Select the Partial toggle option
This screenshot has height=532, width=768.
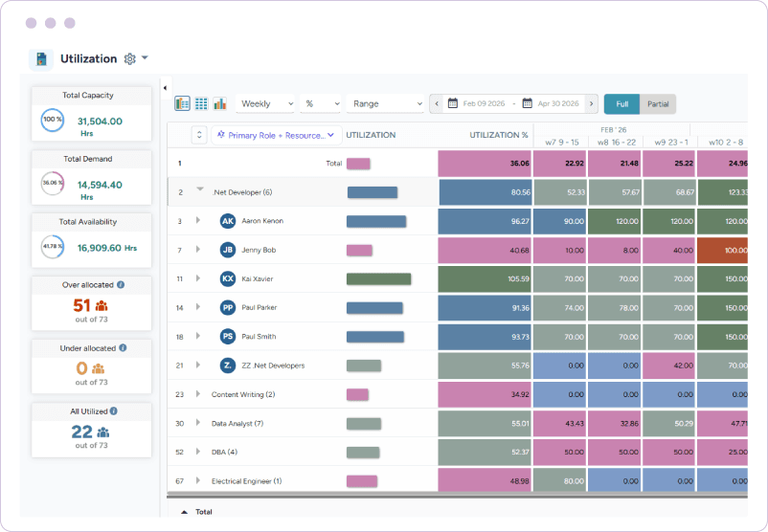658,103
